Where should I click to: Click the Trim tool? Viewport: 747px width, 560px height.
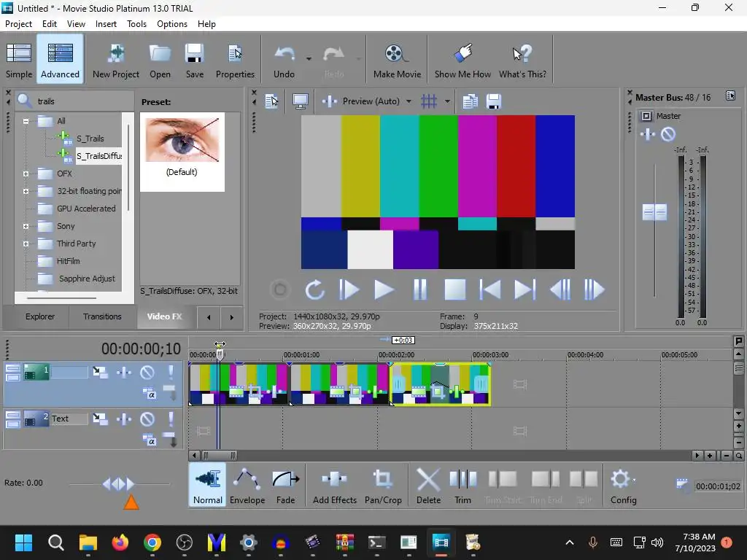click(x=462, y=486)
